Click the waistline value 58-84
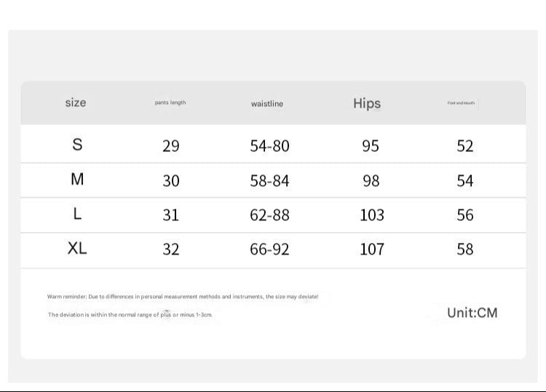Viewport: 546px width, 392px height. (269, 181)
